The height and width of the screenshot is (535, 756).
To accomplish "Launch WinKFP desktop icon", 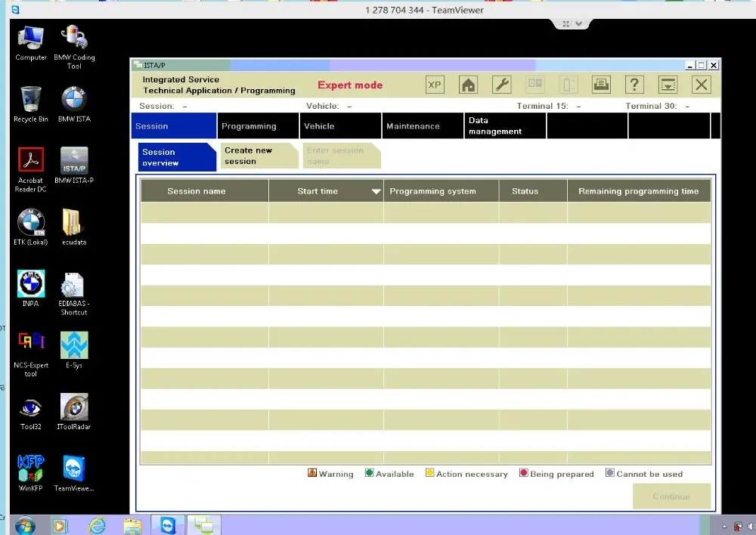I will click(31, 473).
